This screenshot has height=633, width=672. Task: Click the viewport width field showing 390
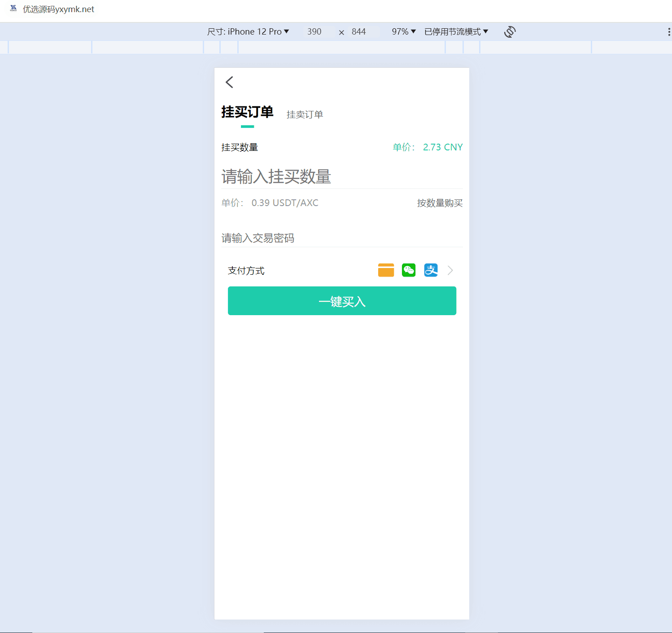pyautogui.click(x=314, y=32)
